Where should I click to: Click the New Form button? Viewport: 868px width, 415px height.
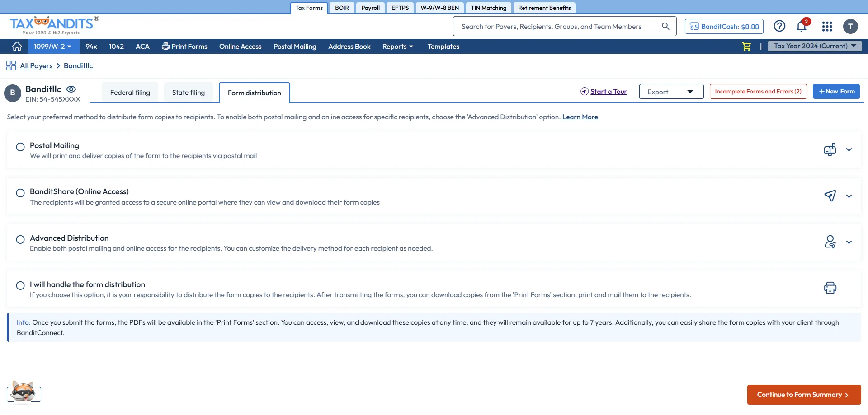836,91
